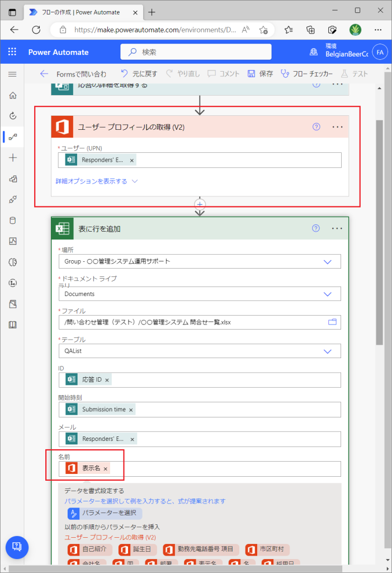Expand the ドキュメント ライブラリ dropdown
Image resolution: width=392 pixels, height=573 pixels.
[328, 294]
